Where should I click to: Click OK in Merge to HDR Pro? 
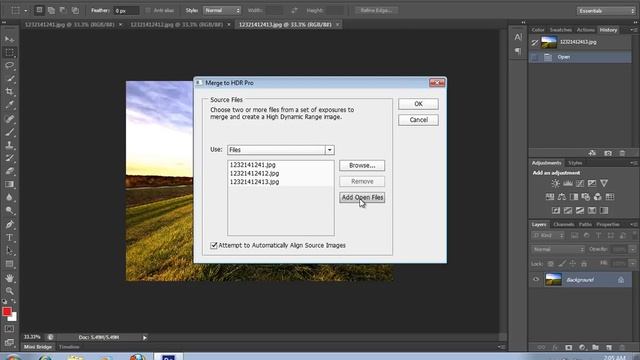(418, 104)
